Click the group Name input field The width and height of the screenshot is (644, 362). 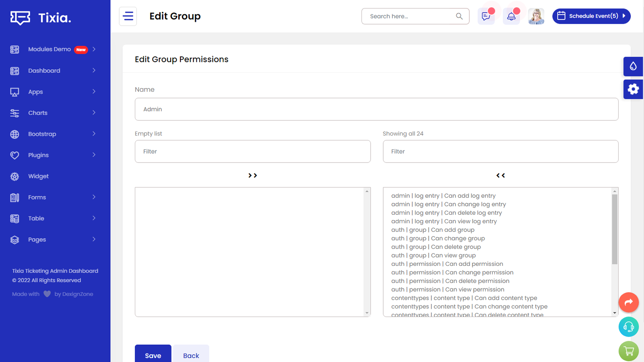click(x=376, y=109)
